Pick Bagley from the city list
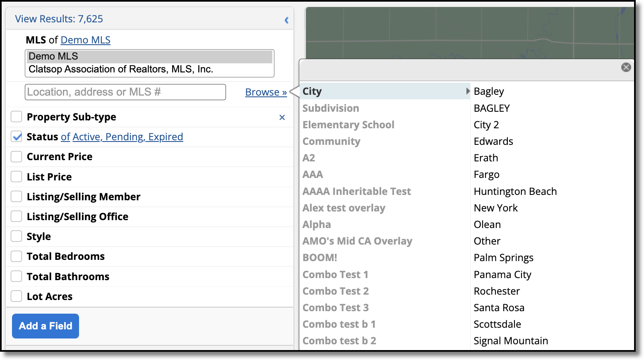The image size is (644, 360). (x=489, y=91)
